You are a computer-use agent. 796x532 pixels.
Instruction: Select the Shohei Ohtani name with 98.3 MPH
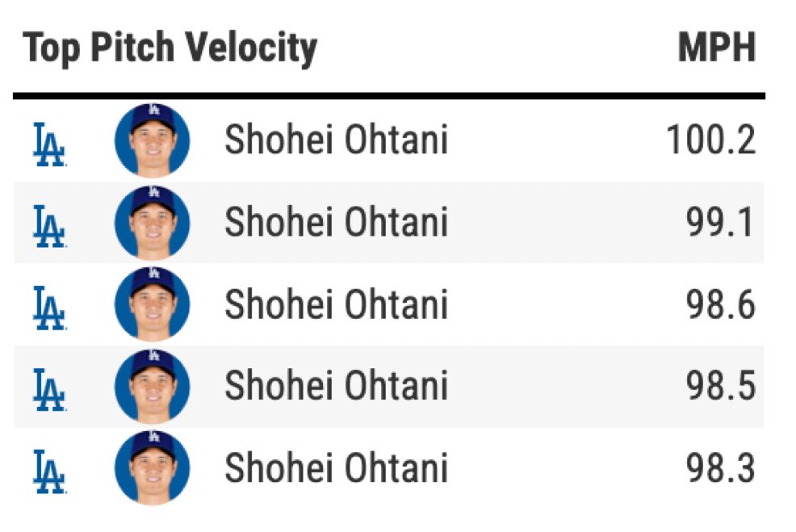(x=337, y=467)
